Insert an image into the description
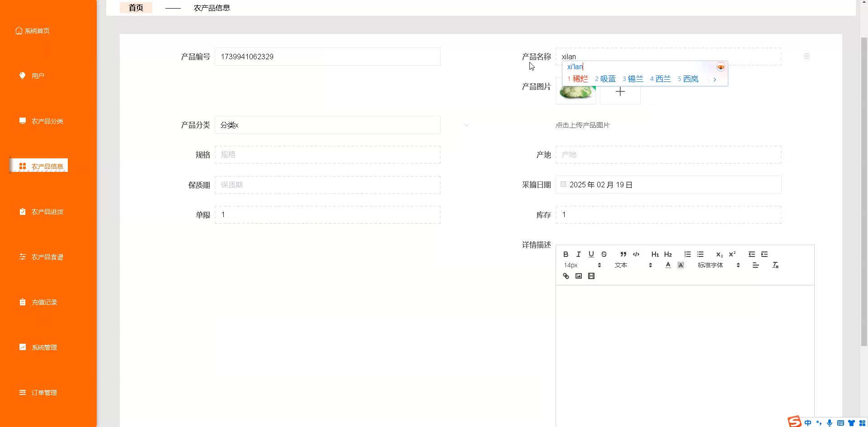Viewport: 868px width, 427px height. [578, 276]
